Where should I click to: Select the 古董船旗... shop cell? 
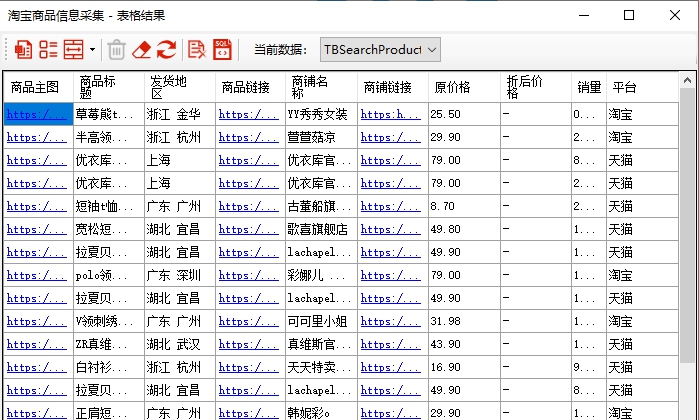321,206
